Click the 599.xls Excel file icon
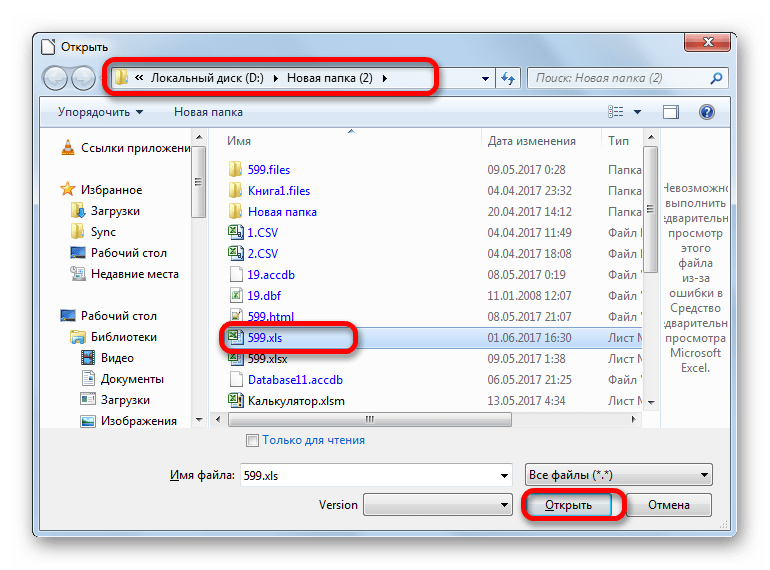 pos(236,337)
